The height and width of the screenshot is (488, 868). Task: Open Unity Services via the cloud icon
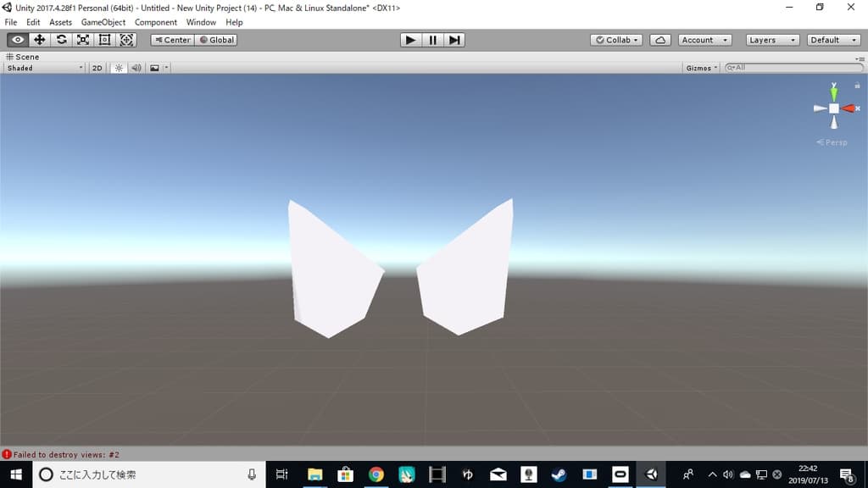point(660,40)
